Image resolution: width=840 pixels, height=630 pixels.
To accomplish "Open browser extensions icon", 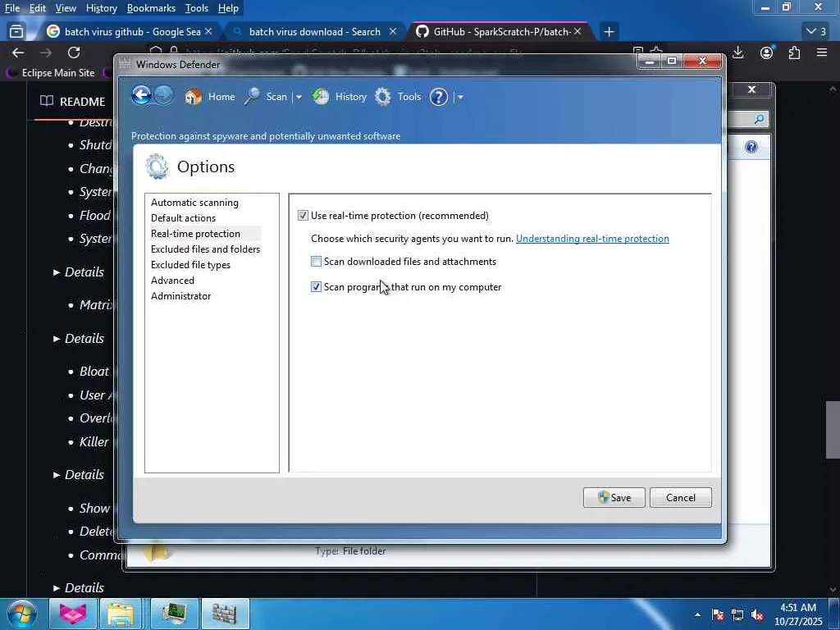I will 794,52.
